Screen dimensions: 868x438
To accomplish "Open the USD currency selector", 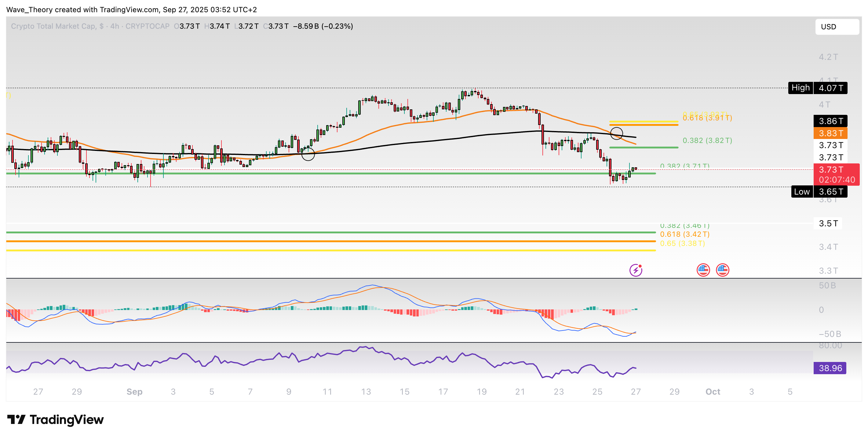I will point(836,27).
